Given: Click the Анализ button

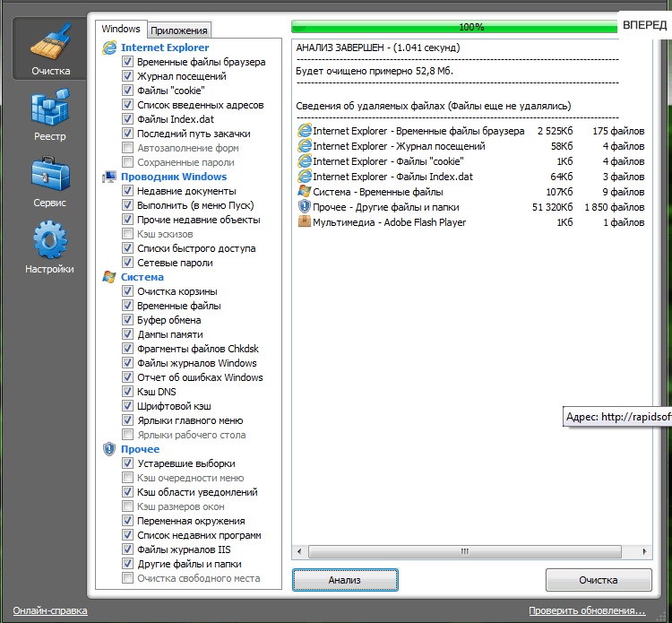Looking at the screenshot, I should (x=345, y=580).
